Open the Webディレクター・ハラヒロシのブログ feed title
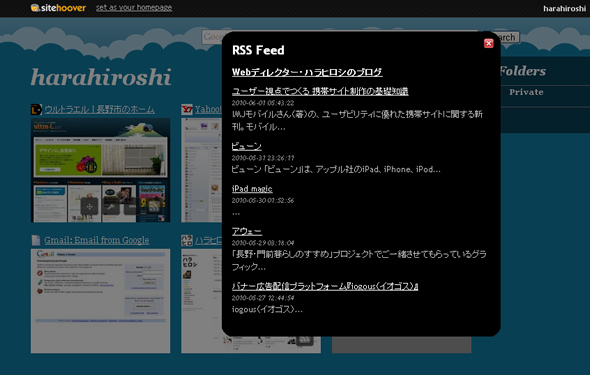590x375 pixels. (307, 72)
